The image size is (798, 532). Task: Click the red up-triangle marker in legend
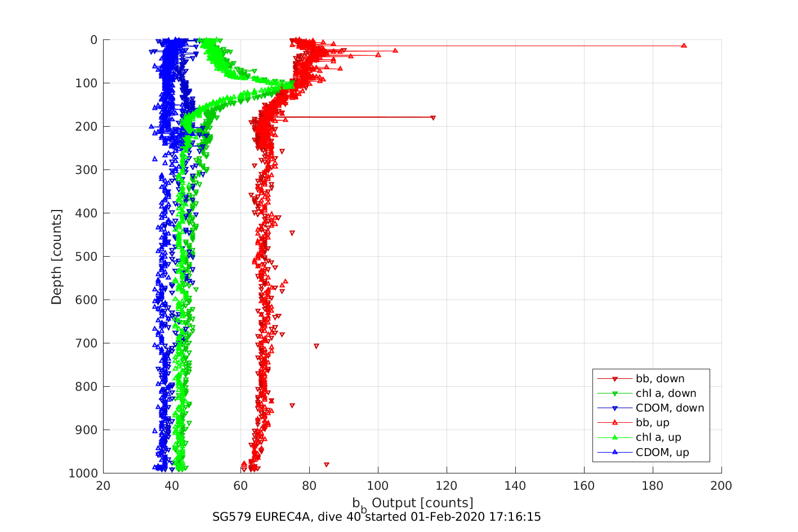pyautogui.click(x=615, y=422)
